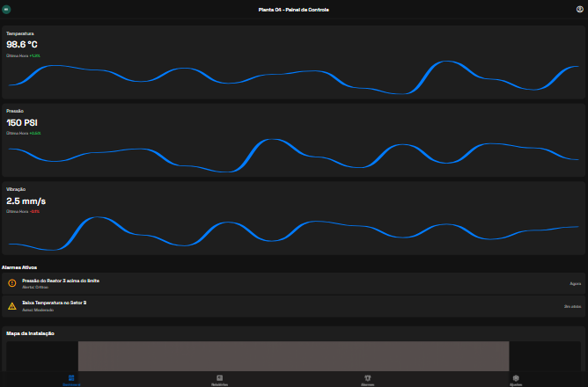The width and height of the screenshot is (588, 387).
Task: Click the Pressão 150 PSI reading
Action: pos(22,122)
